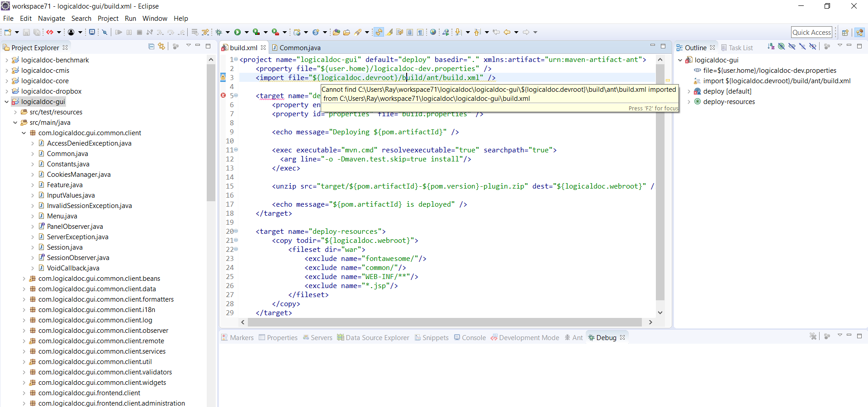
Task: Click the editor vertical scrollbar thumb
Action: click(x=660, y=183)
